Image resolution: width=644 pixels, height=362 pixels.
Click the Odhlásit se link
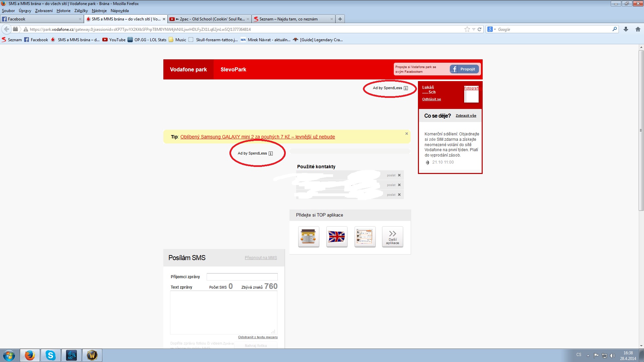[x=431, y=99]
